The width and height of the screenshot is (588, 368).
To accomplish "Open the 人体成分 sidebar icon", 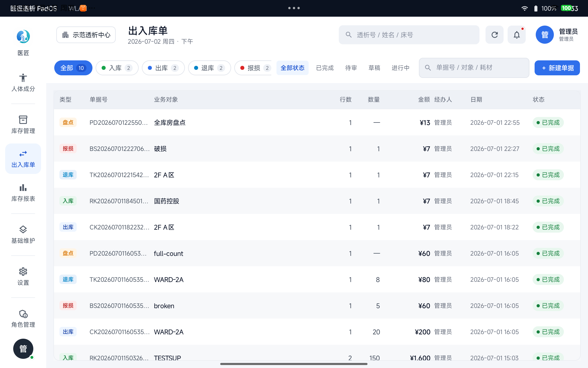I will click(x=23, y=78).
